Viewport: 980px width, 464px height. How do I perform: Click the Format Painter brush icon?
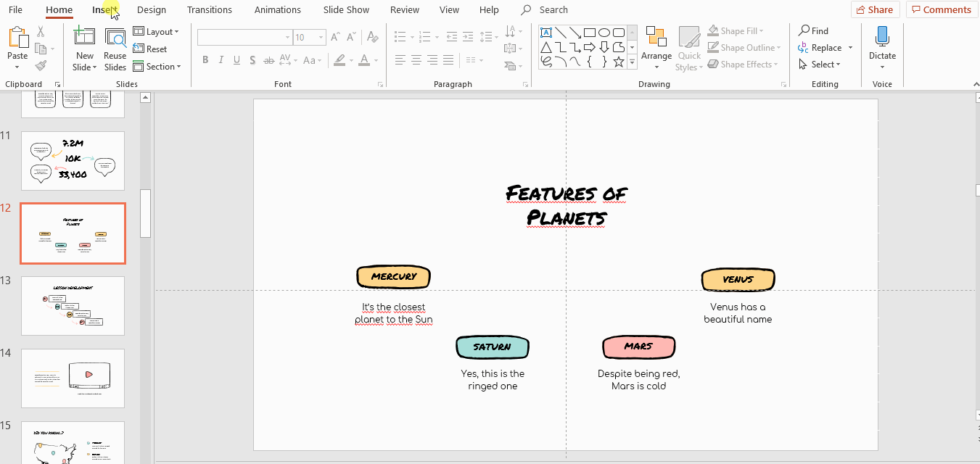(x=41, y=66)
